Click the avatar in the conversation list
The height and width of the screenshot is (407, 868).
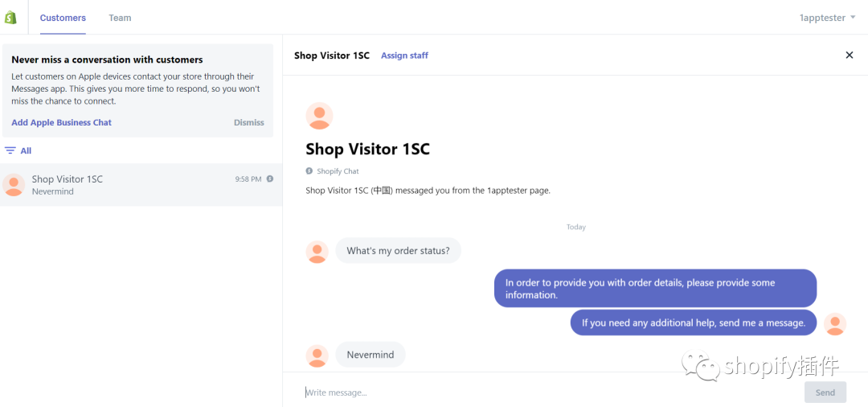point(14,185)
